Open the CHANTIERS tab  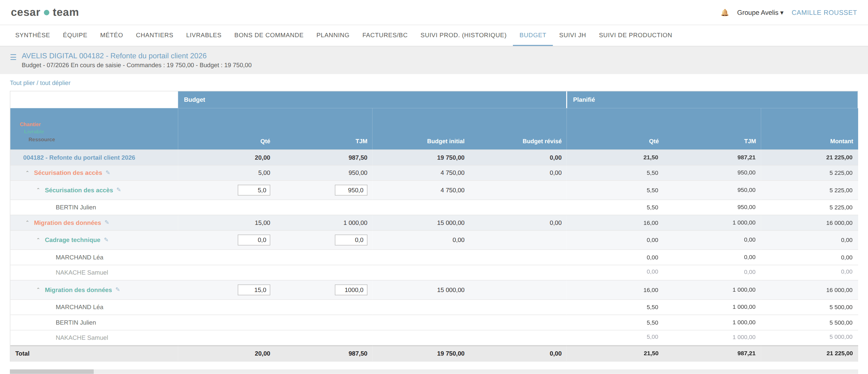[x=154, y=35]
